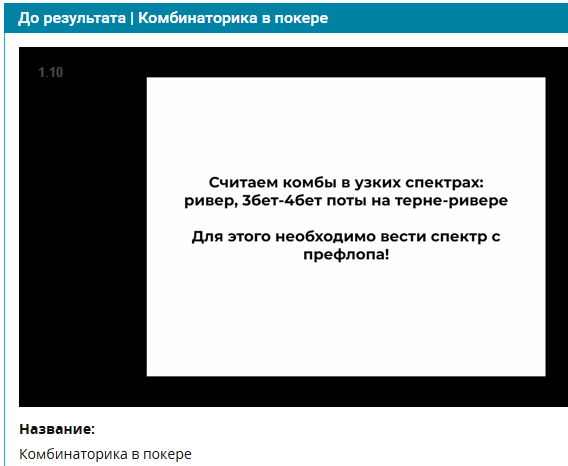Click the pipe separator in the header title
Image resolution: width=568 pixels, height=466 pixels.
click(132, 18)
